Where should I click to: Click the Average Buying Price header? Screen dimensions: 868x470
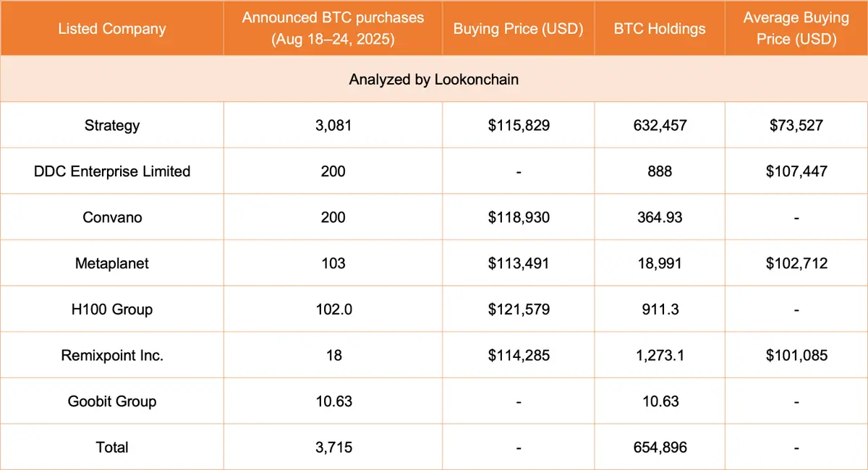(x=796, y=29)
